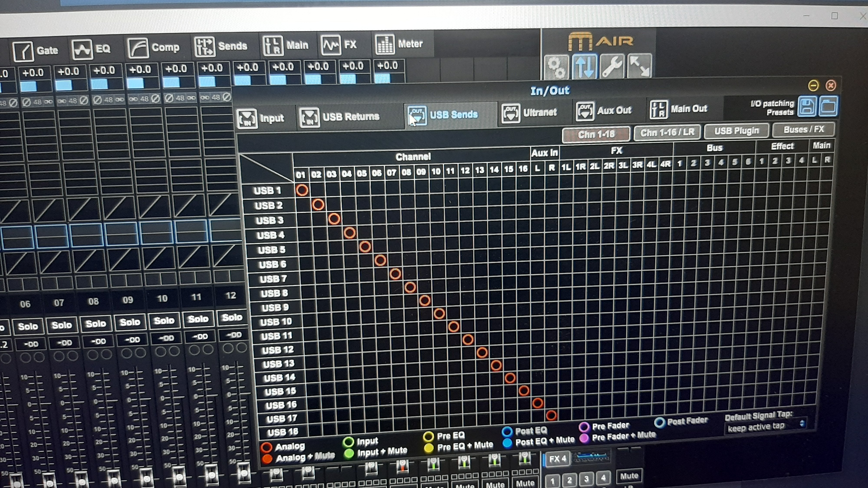Click the In/Out routing arrows icon
Image resolution: width=868 pixels, height=488 pixels.
point(584,67)
